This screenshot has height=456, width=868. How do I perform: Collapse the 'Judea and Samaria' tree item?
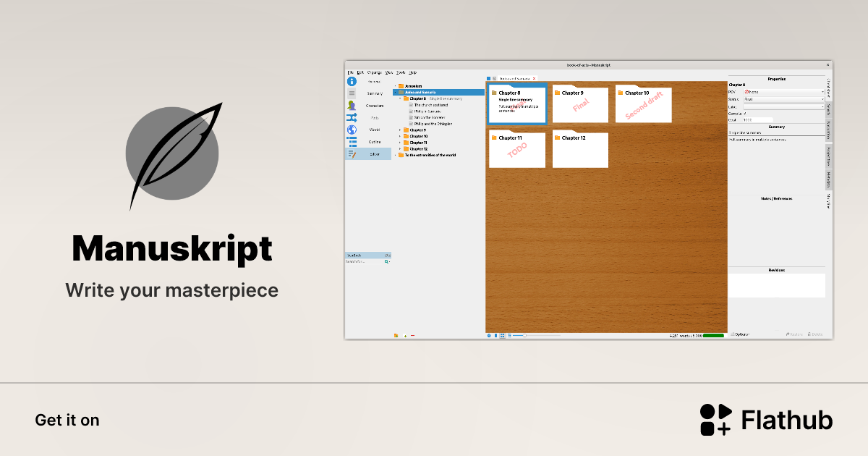coord(395,92)
